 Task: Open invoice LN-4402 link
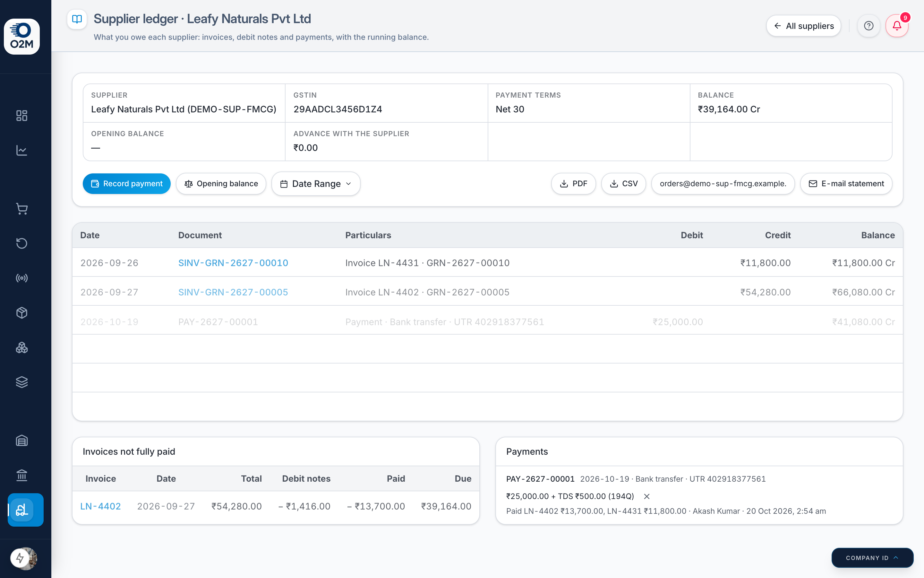click(100, 506)
